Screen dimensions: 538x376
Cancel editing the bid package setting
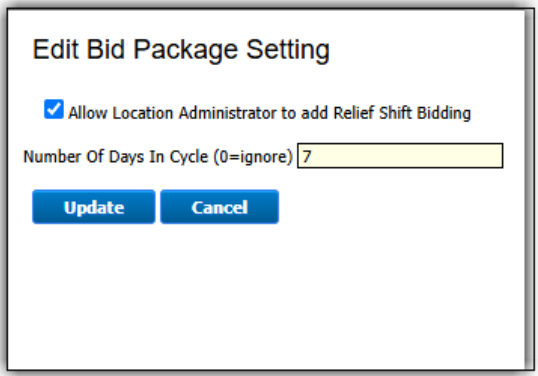[x=220, y=207]
